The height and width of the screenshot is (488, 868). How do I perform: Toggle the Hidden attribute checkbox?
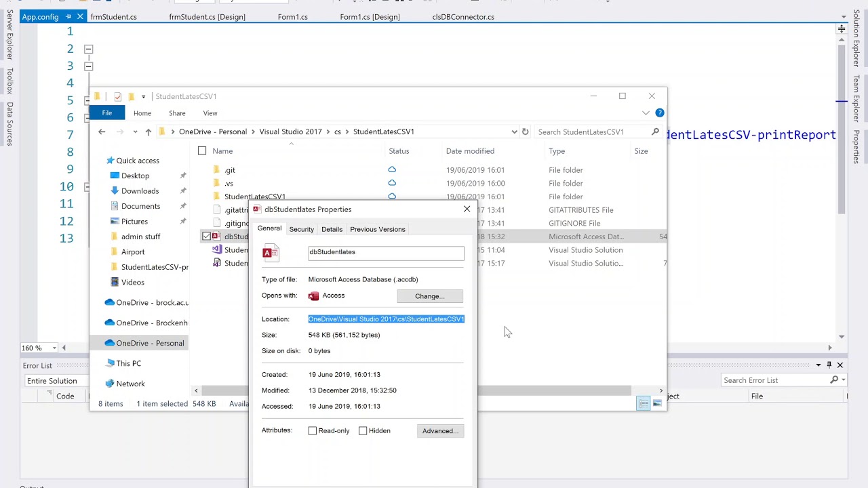[363, 431]
